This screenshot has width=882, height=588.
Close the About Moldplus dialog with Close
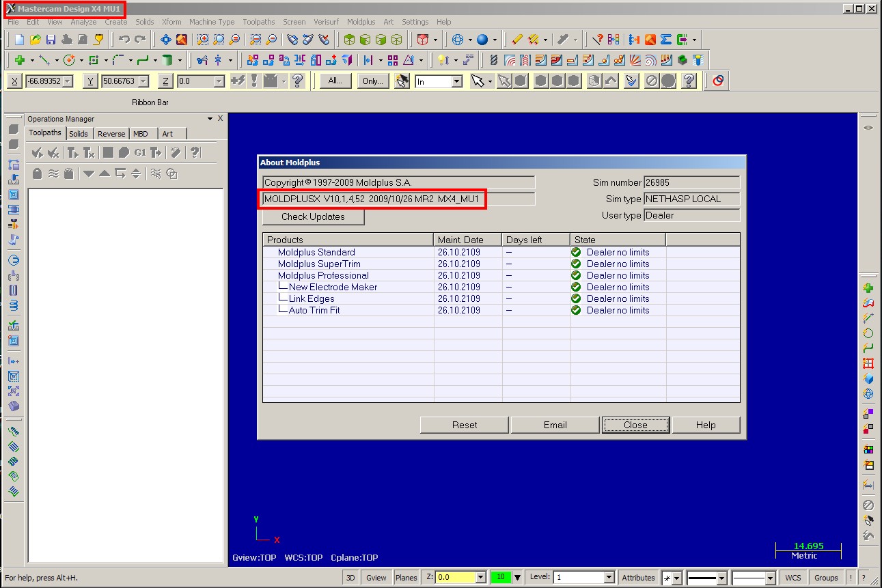(x=635, y=425)
